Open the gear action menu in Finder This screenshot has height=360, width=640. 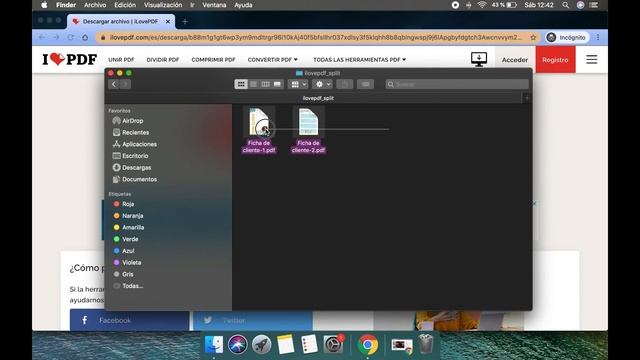(x=322, y=84)
